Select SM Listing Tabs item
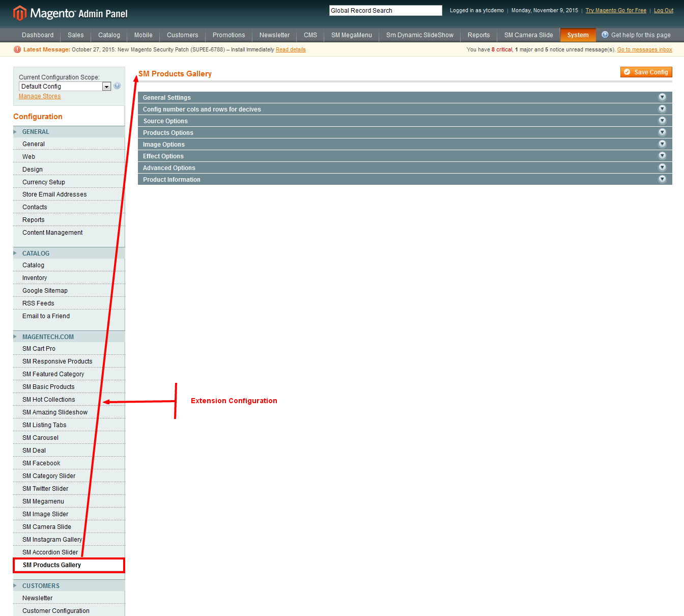The height and width of the screenshot is (616, 684). click(x=69, y=425)
